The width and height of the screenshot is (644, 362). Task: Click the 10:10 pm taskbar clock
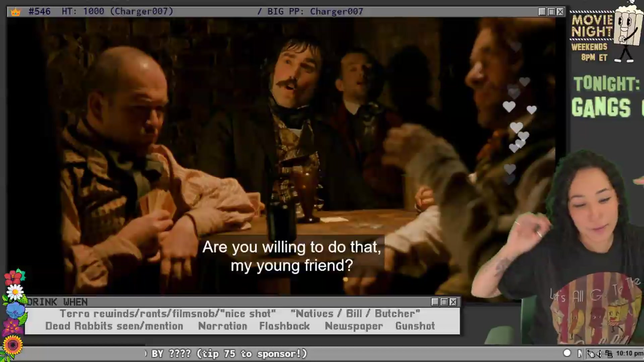630,354
